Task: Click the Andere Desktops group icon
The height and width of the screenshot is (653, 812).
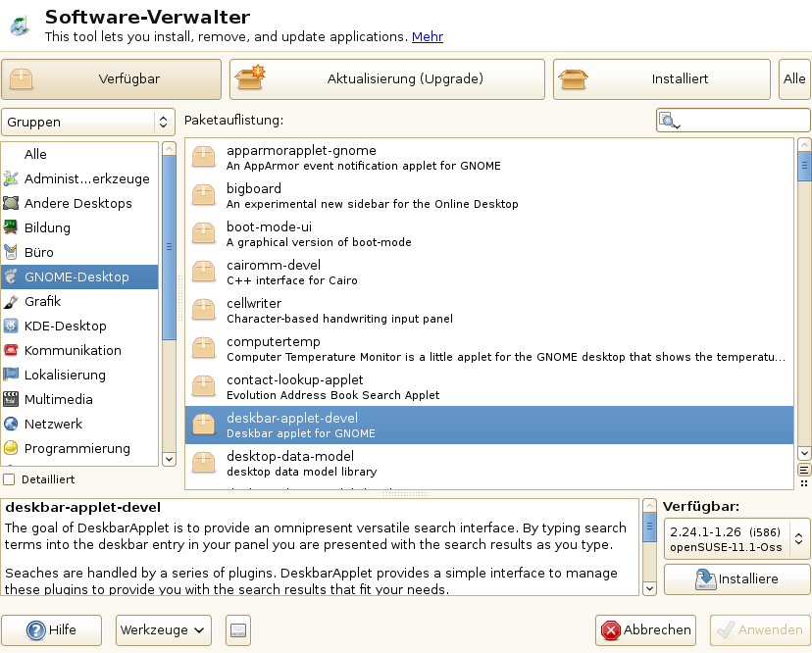Action: tap(11, 203)
